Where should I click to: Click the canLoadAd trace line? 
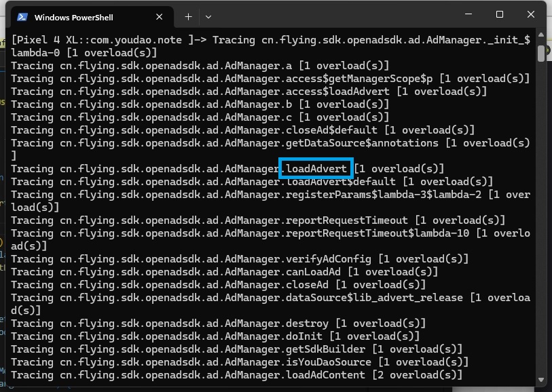(x=224, y=272)
